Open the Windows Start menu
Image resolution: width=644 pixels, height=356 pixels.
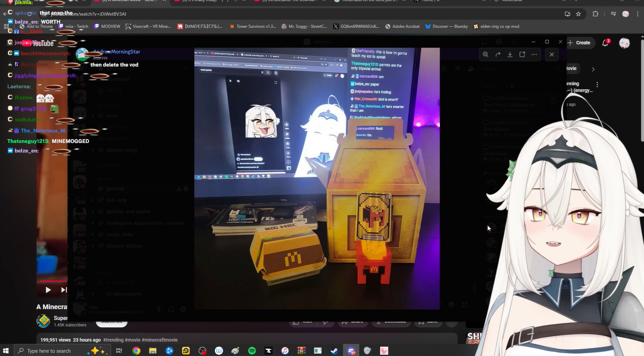click(6, 350)
